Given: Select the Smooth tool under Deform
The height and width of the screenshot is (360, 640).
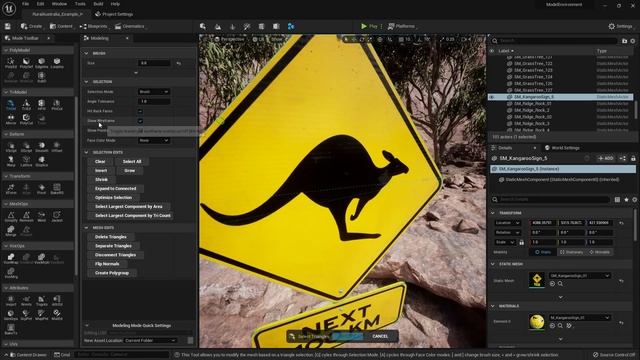Looking at the screenshot, I should click(x=41, y=147).
